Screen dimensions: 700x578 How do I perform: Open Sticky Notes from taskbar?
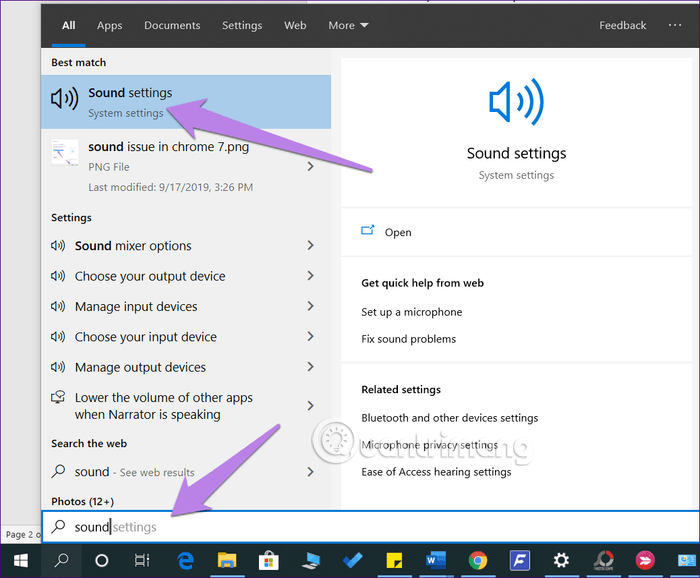click(394, 561)
